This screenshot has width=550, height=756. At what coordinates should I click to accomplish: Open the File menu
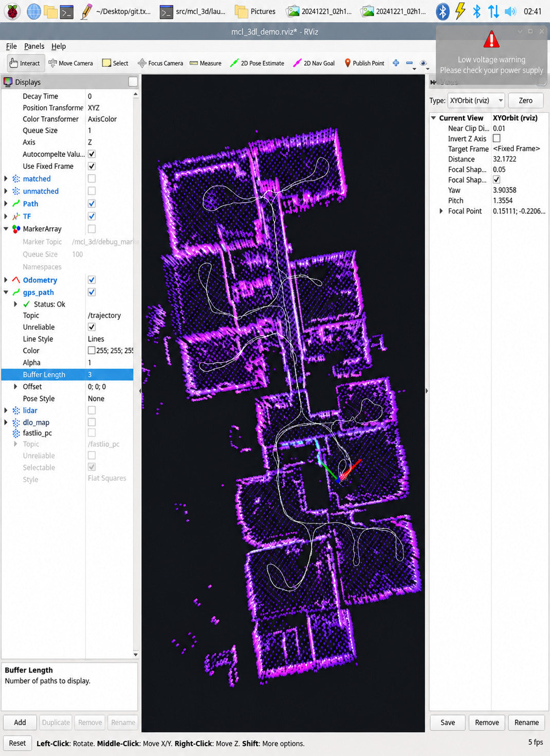coord(11,46)
